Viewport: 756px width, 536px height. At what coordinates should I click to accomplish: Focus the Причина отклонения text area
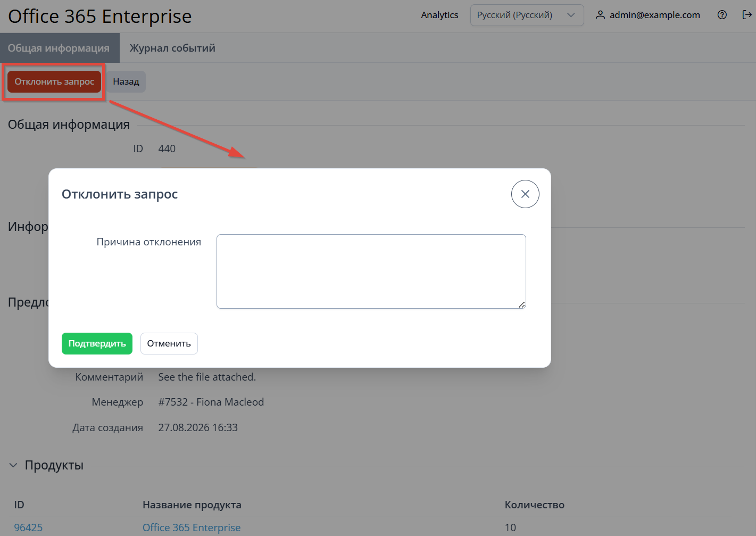(x=371, y=271)
